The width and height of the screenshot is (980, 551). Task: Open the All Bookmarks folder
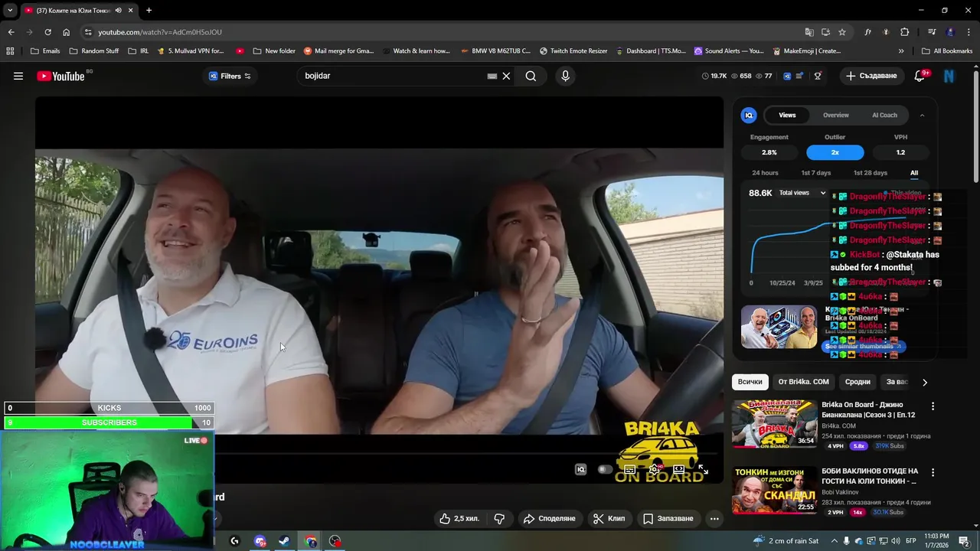point(947,51)
